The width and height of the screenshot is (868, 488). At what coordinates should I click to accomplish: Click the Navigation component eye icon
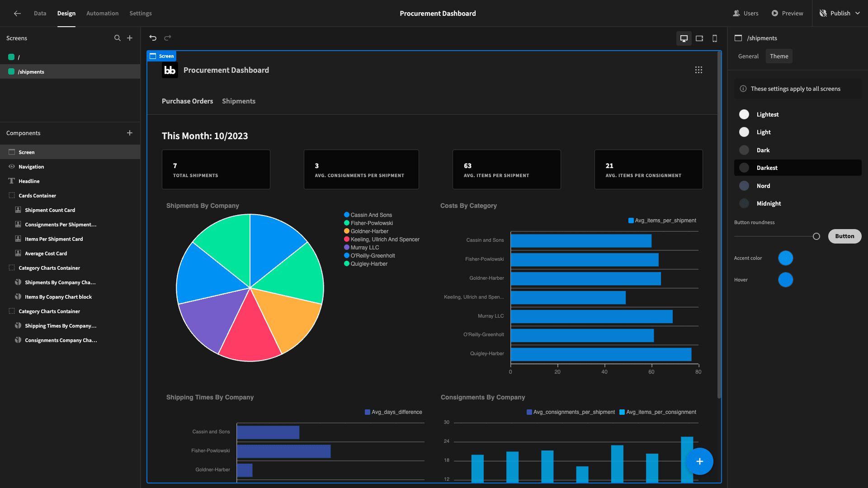(12, 167)
